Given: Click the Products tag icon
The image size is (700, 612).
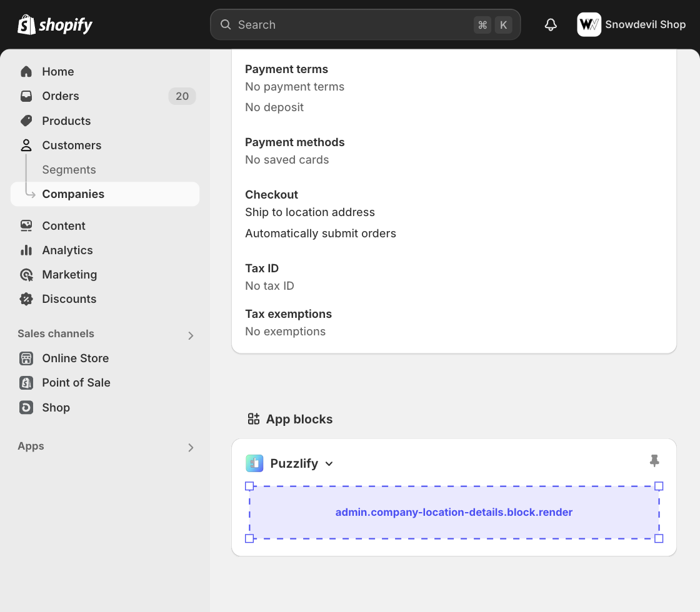Looking at the screenshot, I should click(26, 121).
